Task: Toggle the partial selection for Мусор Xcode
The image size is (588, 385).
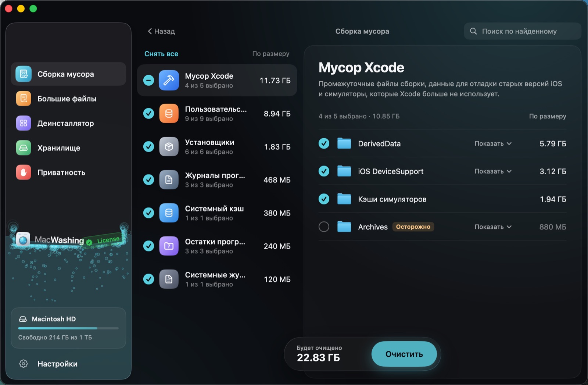Action: tap(148, 80)
